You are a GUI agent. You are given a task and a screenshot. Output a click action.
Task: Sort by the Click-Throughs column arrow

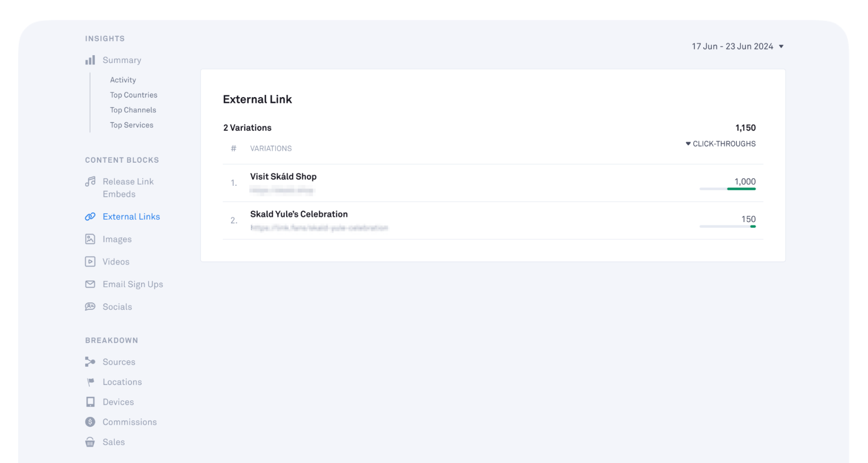tap(688, 144)
